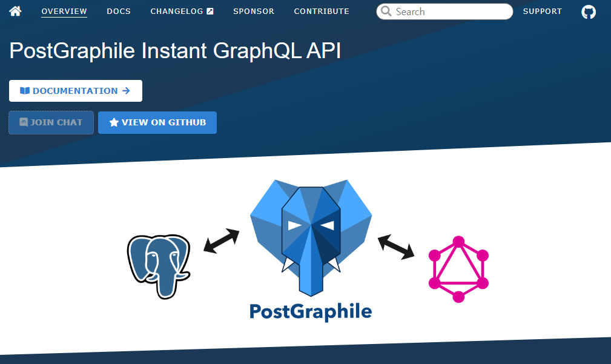Open the SUPPORT page
Image resolution: width=611 pixels, height=364 pixels.
pyautogui.click(x=542, y=11)
